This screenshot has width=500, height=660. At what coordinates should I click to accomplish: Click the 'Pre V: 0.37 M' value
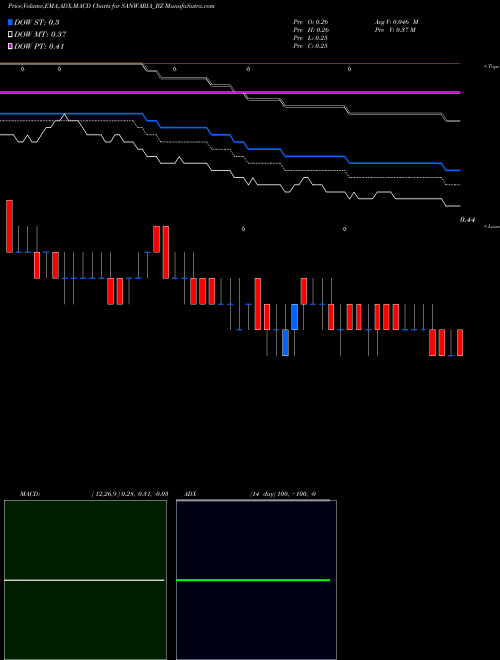(395, 30)
